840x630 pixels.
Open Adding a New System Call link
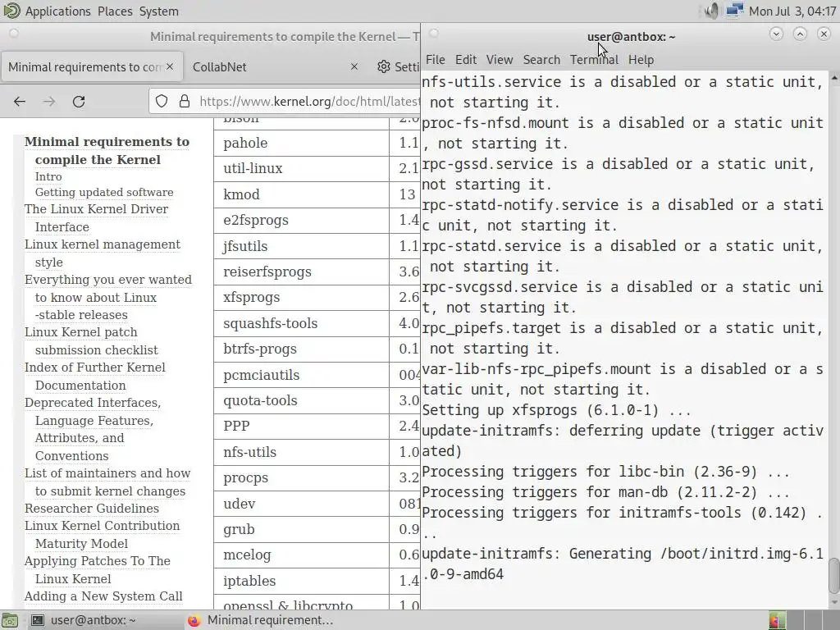(x=103, y=596)
